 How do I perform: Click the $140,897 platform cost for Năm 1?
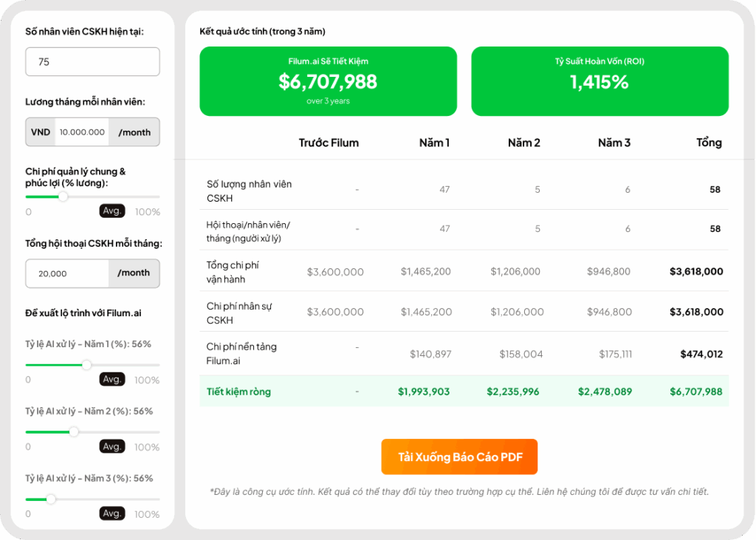tap(430, 355)
